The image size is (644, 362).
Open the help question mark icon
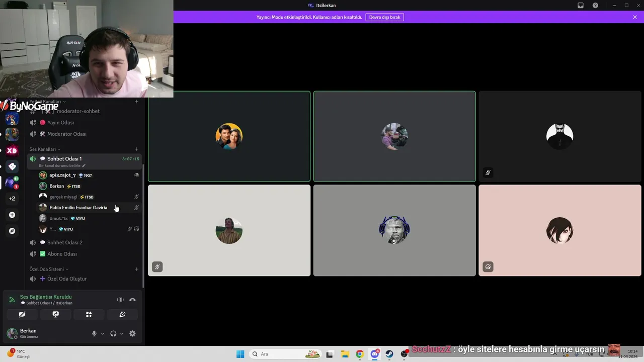pyautogui.click(x=595, y=6)
